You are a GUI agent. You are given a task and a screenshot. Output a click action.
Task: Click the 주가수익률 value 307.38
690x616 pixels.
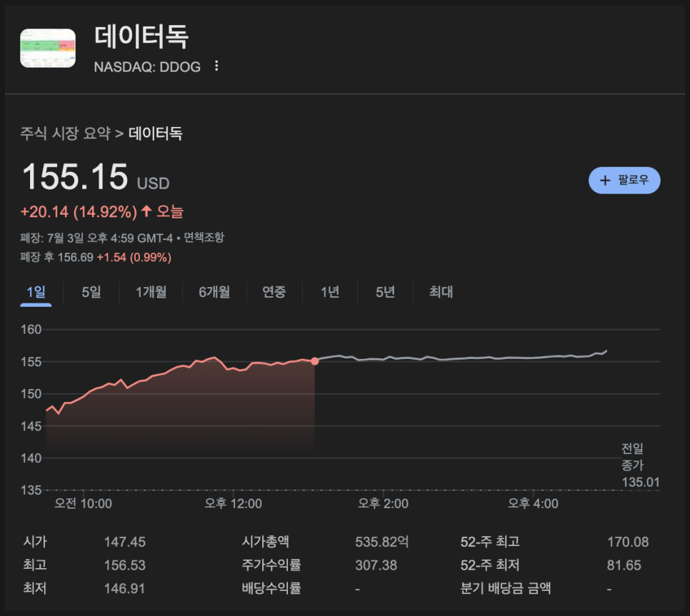click(376, 565)
